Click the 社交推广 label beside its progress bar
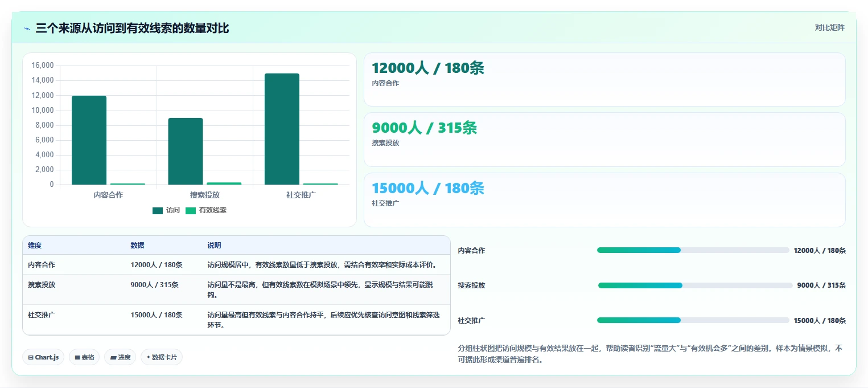Screen dimensions: 868x388 (472, 321)
